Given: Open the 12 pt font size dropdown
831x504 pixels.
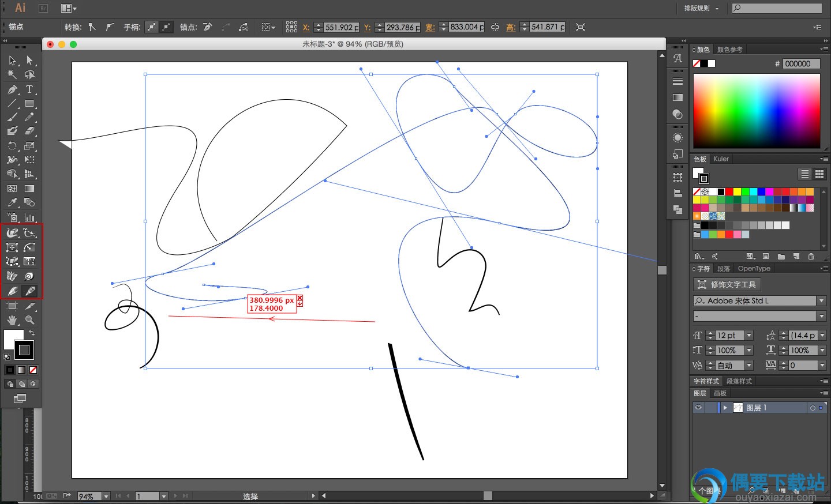Looking at the screenshot, I should point(749,335).
